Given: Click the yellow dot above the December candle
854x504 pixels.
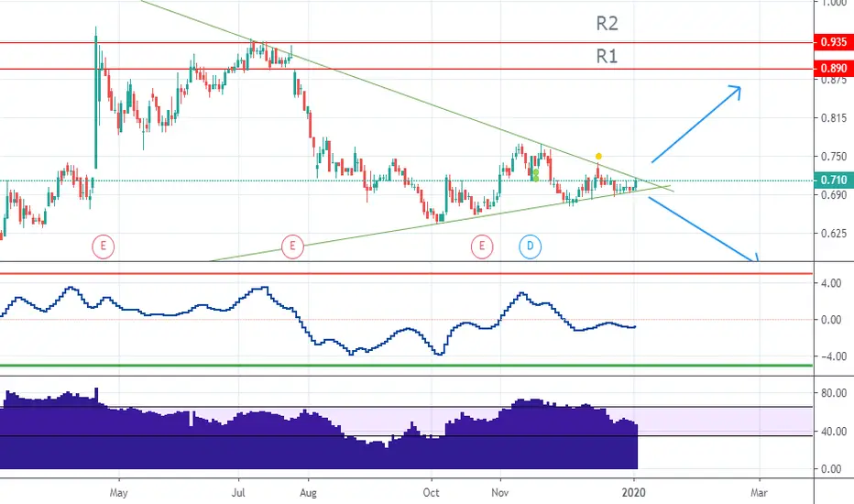Looking at the screenshot, I should pyautogui.click(x=598, y=157).
